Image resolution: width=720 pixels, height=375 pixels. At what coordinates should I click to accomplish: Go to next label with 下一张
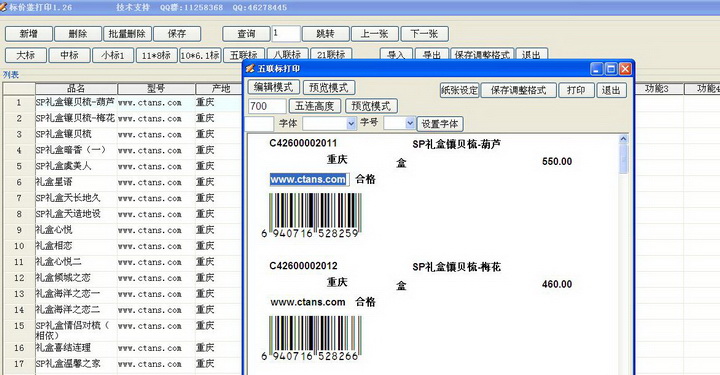pyautogui.click(x=424, y=34)
